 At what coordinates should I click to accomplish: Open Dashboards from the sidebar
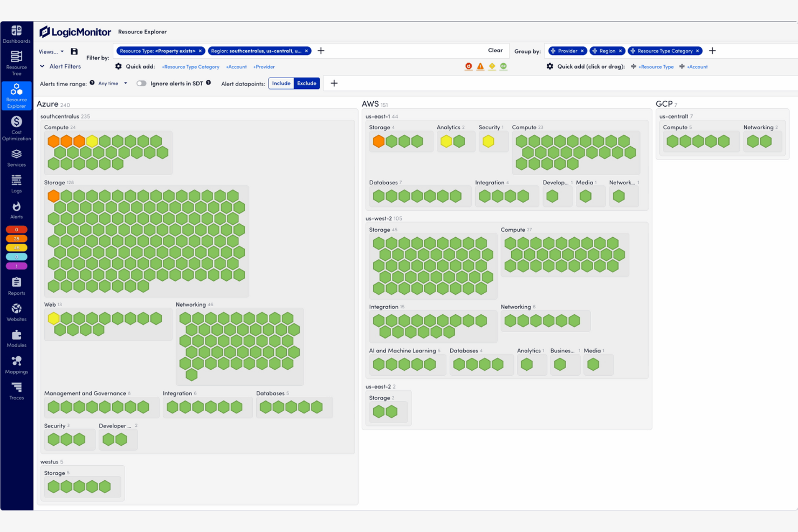pos(16,34)
